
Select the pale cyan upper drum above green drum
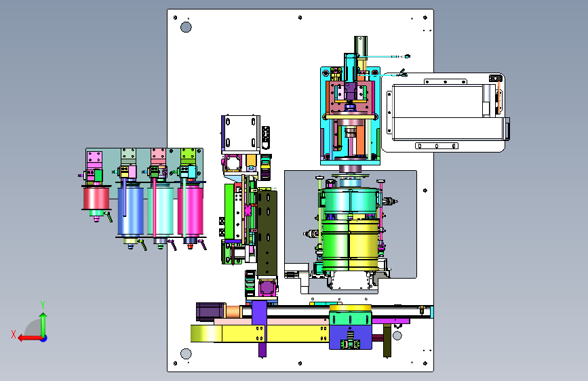coord(351,201)
